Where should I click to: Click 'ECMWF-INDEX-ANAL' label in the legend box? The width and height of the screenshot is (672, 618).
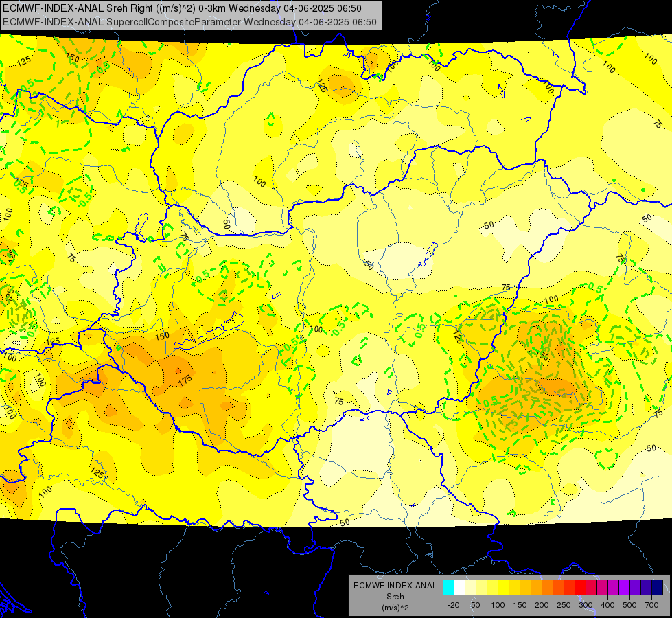tap(395, 586)
